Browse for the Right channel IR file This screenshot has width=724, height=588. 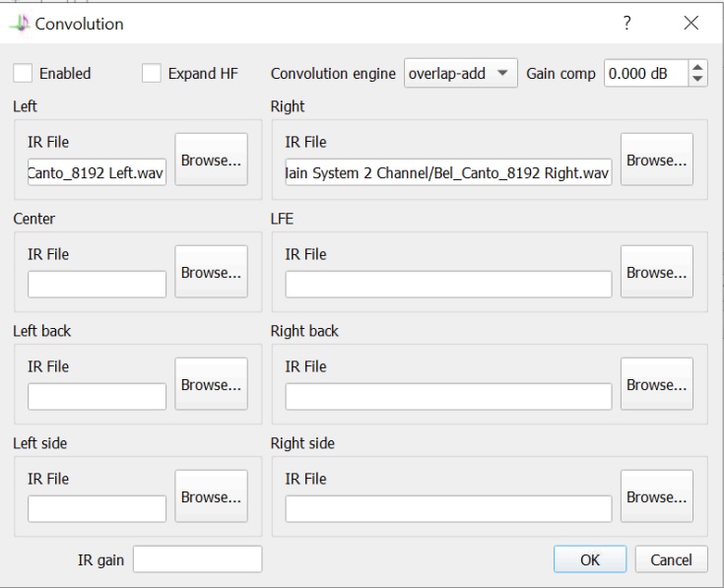(657, 160)
